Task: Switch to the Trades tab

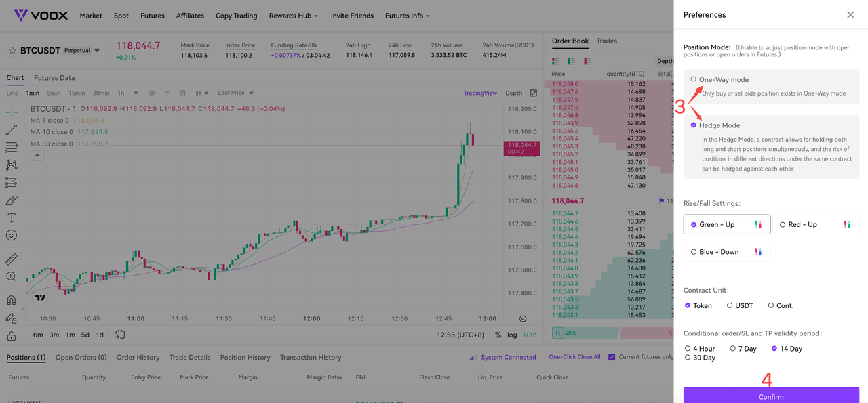Action: click(606, 41)
